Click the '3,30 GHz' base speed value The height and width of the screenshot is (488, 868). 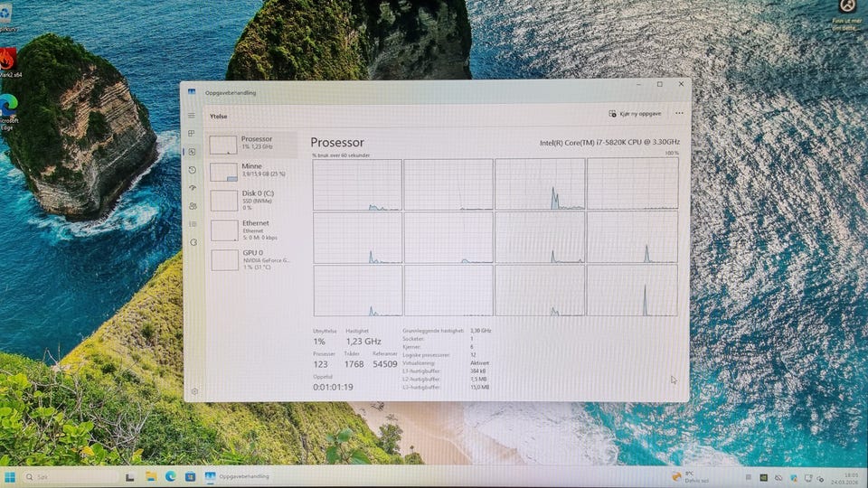click(x=480, y=331)
